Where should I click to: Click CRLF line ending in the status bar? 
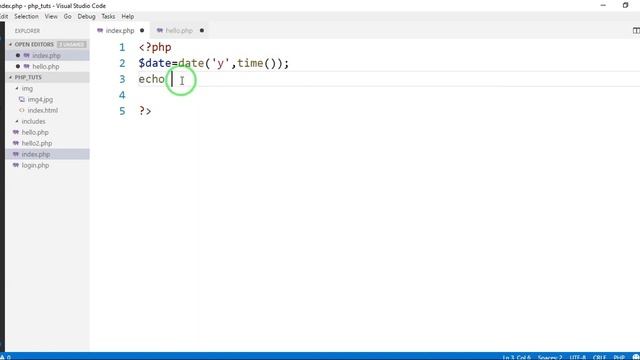coord(599,357)
